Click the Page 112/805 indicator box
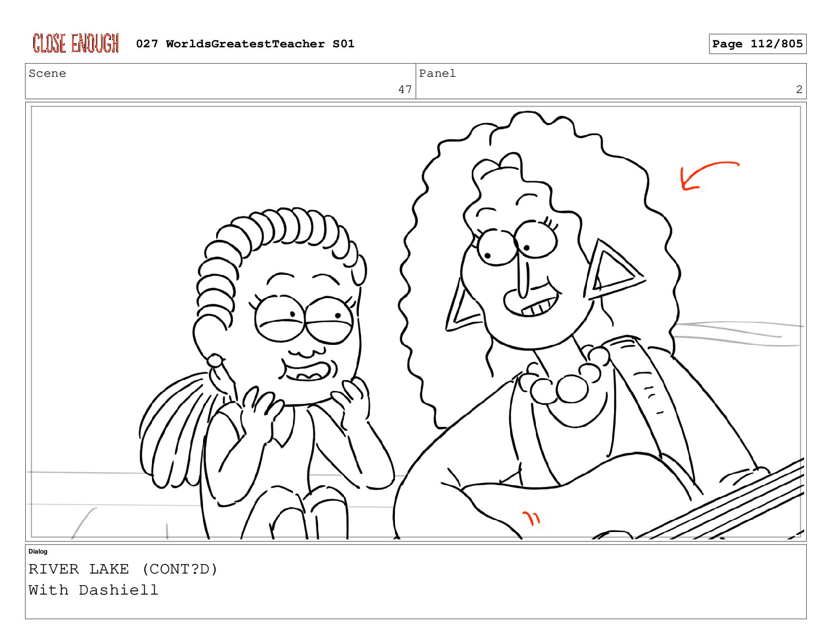This screenshot has height=644, width=832. click(x=757, y=44)
